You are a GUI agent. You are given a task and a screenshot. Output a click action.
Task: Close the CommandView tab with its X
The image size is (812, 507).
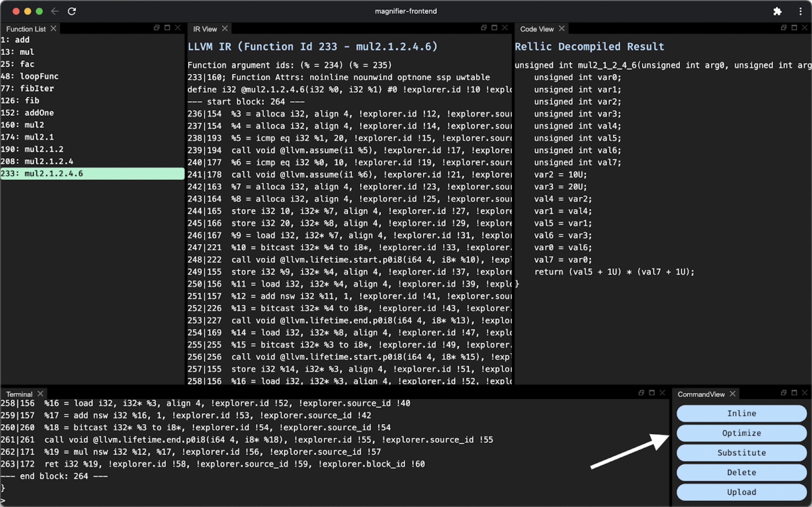(733, 394)
